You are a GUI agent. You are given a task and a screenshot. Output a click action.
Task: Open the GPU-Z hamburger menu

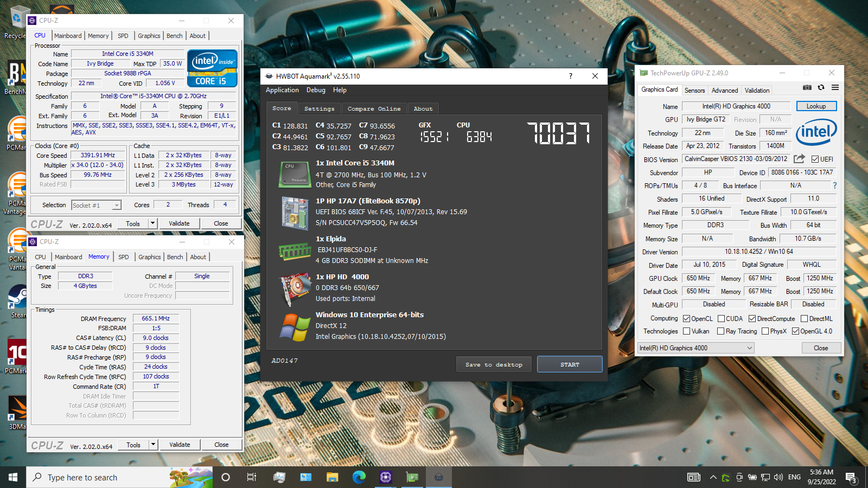pos(835,87)
